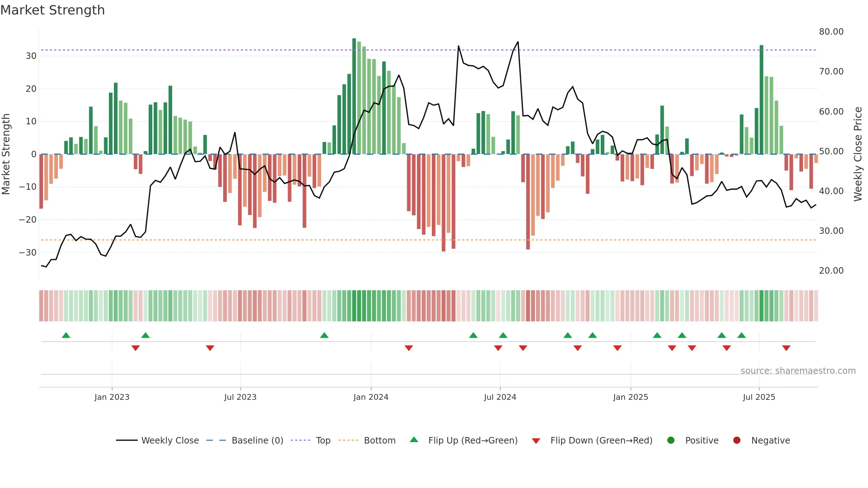
Task: Click the 80.00 price axis label
Action: [831, 32]
